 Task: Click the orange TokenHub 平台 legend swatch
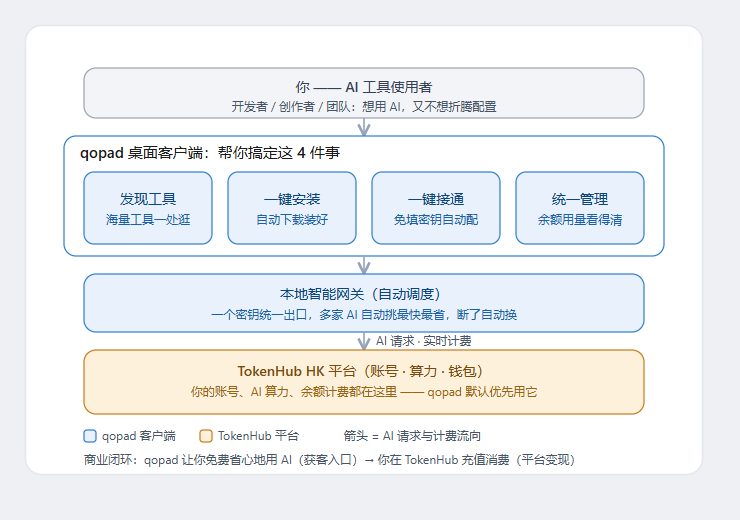point(206,436)
